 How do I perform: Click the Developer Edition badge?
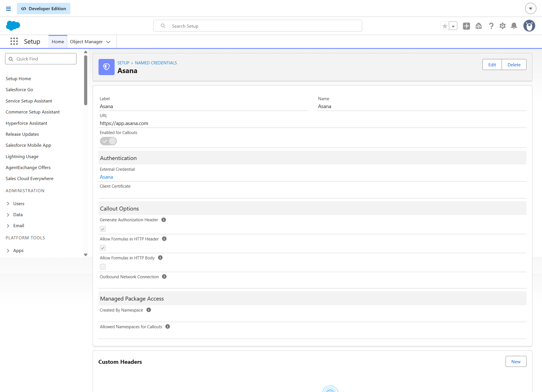coord(43,8)
